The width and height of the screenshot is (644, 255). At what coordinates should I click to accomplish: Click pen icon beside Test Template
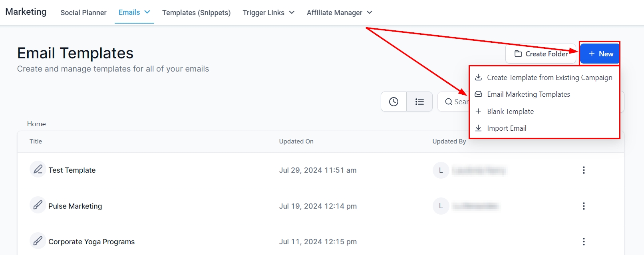click(38, 169)
